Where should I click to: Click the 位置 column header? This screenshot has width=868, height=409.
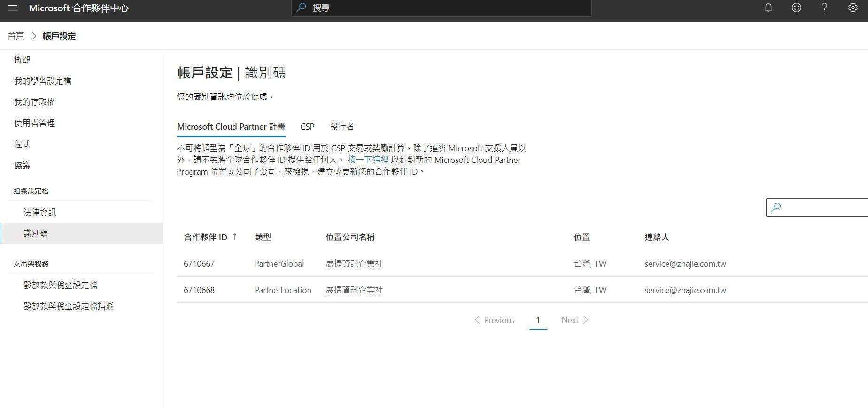(x=582, y=237)
